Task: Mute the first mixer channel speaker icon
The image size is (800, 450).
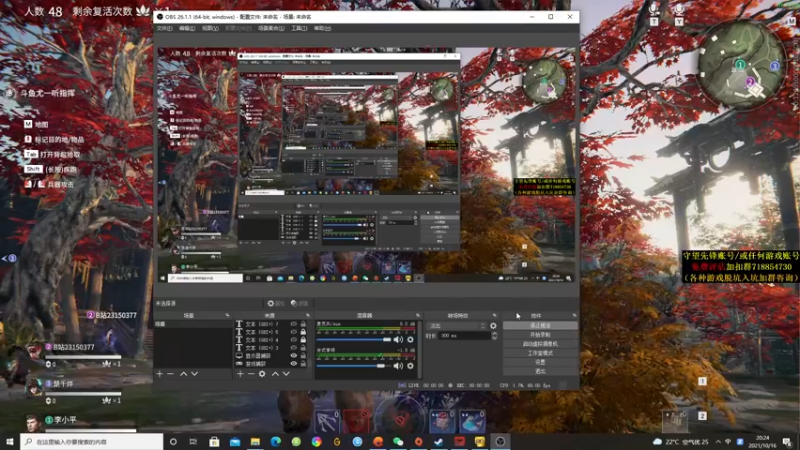Action: point(398,339)
